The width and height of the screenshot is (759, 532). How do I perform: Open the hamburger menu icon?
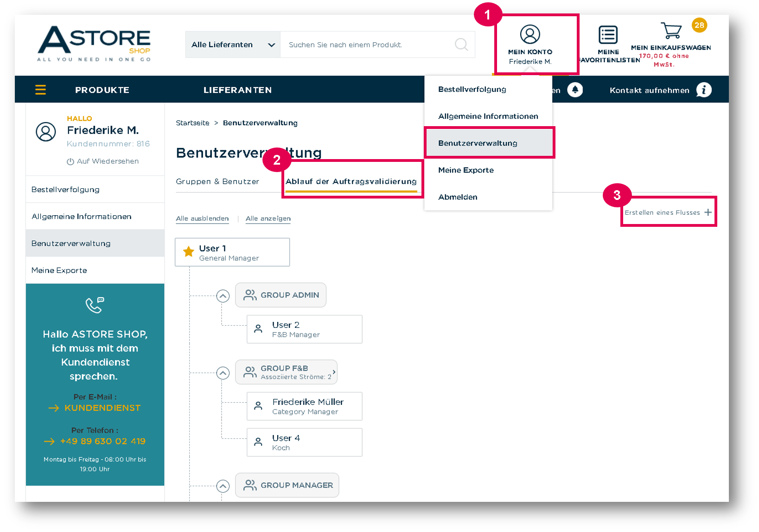(x=40, y=90)
